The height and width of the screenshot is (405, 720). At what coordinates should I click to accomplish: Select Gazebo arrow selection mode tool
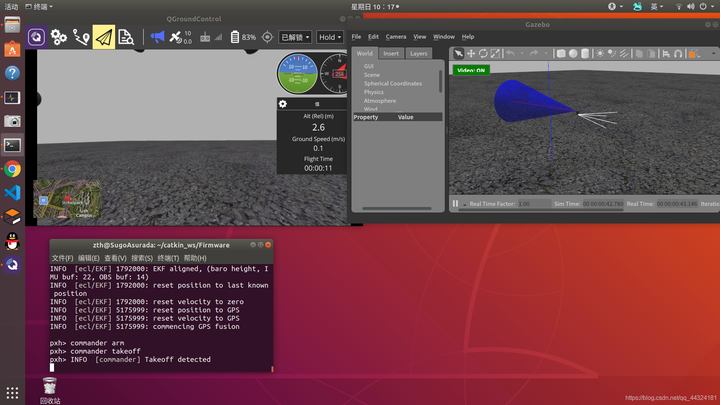458,54
